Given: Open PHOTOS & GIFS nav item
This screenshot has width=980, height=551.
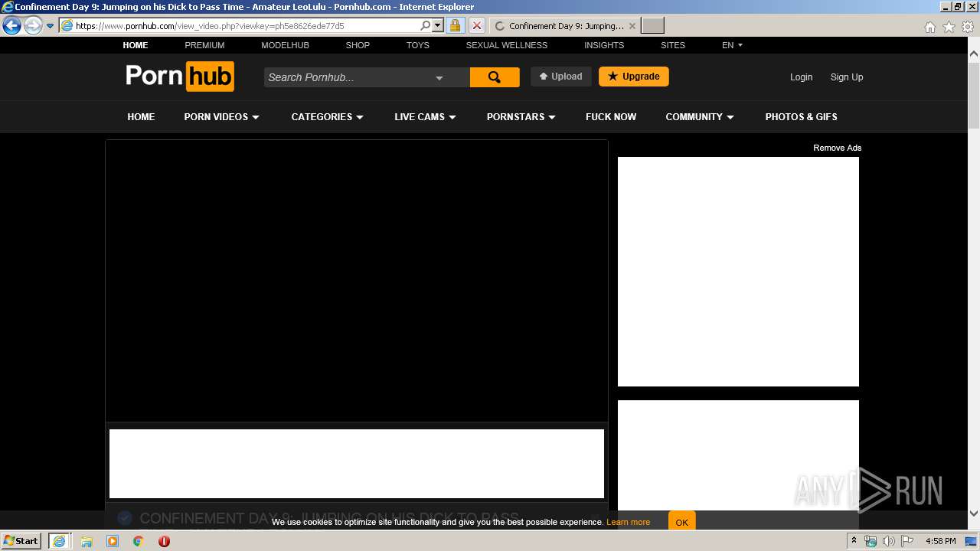Looking at the screenshot, I should pos(801,117).
